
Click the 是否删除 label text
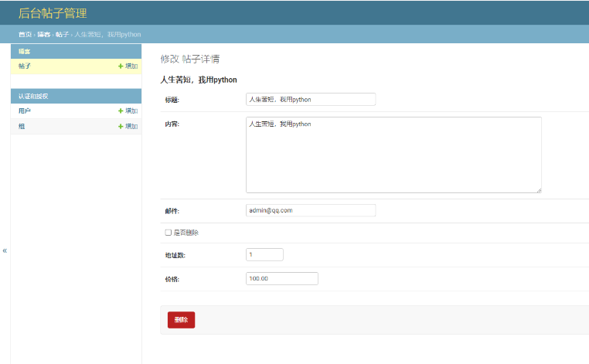(186, 233)
